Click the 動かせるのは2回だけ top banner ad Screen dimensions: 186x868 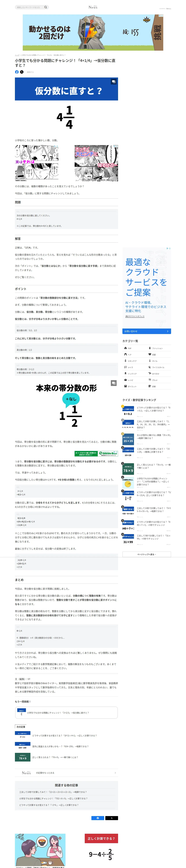coord(93,32)
